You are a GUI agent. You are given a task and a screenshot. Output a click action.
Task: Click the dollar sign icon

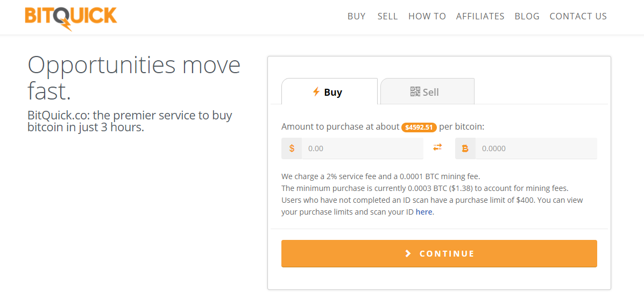[x=292, y=148]
